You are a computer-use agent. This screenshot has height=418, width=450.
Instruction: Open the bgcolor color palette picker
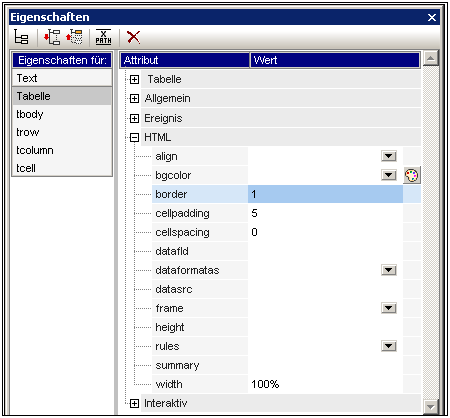(x=412, y=175)
